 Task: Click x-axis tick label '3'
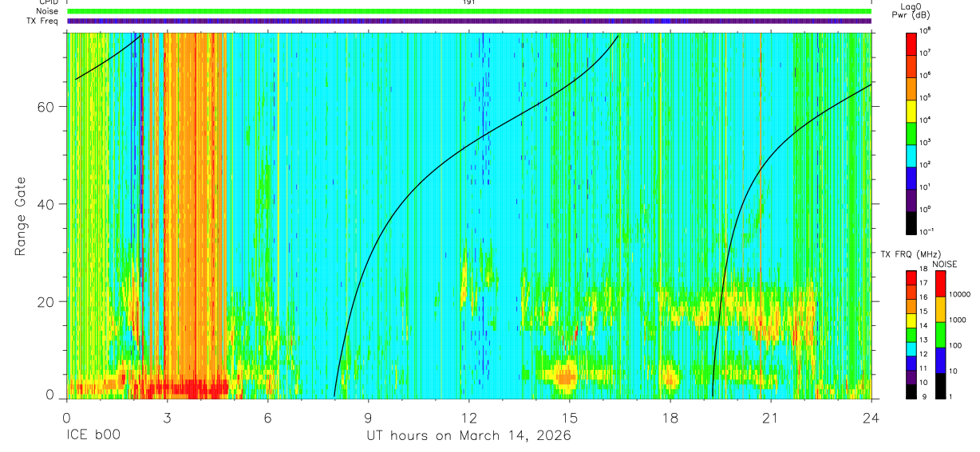[x=167, y=417]
